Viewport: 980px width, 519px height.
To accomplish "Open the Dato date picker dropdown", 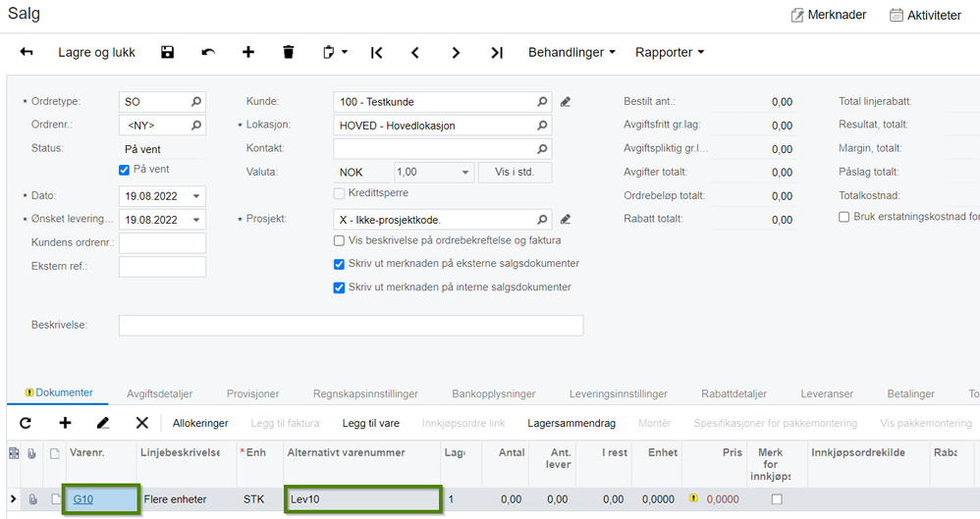I will (195, 196).
